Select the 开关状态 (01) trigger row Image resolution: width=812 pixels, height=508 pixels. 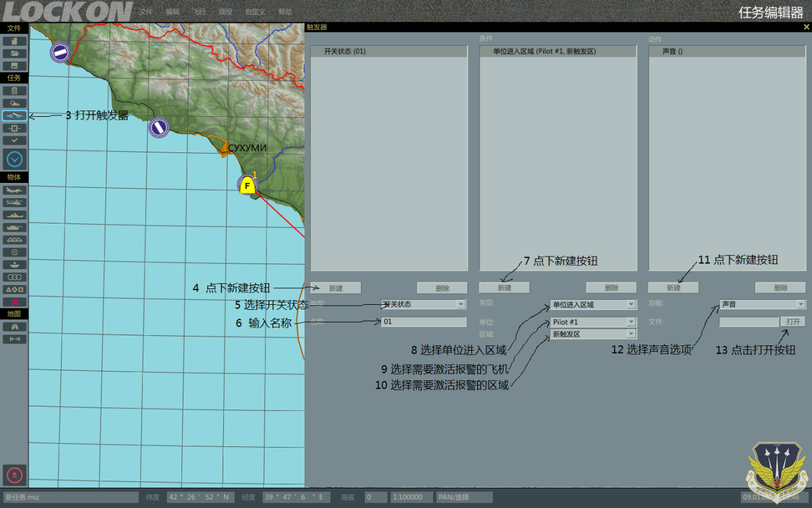click(389, 51)
